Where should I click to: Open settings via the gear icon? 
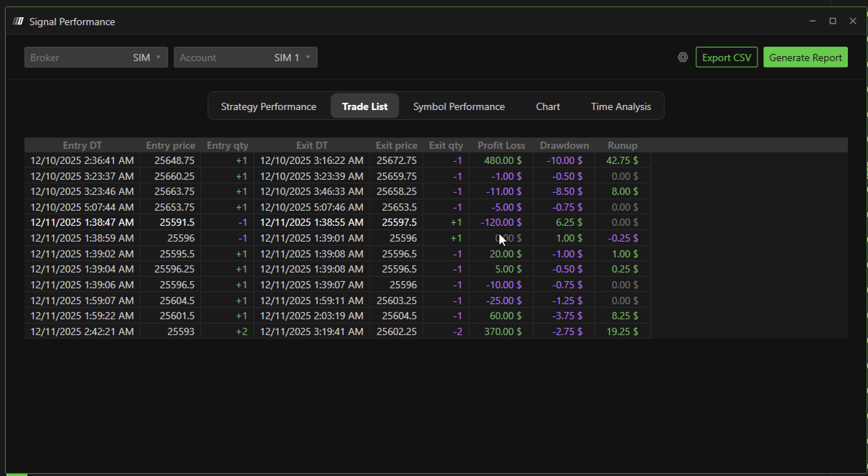click(x=683, y=57)
